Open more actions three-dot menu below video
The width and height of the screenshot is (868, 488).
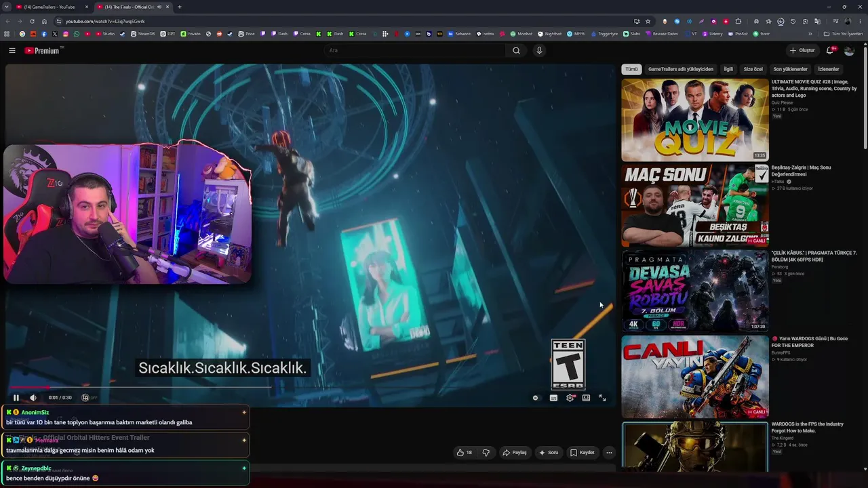tap(609, 453)
